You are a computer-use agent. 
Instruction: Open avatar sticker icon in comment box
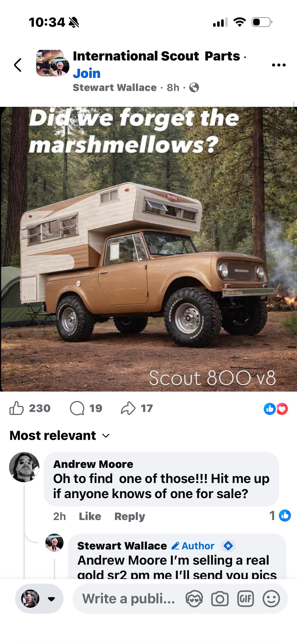point(194,599)
